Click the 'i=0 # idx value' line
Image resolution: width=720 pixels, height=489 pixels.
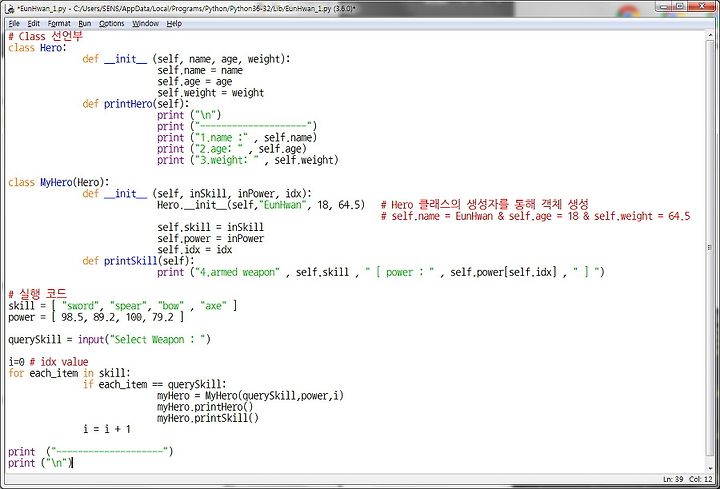[x=48, y=362]
